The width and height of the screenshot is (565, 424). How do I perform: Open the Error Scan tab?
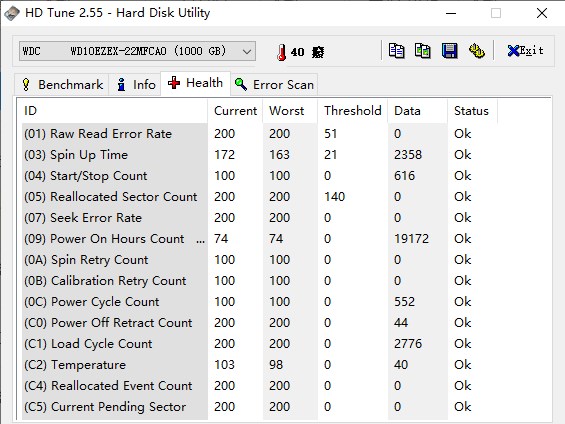pos(274,85)
